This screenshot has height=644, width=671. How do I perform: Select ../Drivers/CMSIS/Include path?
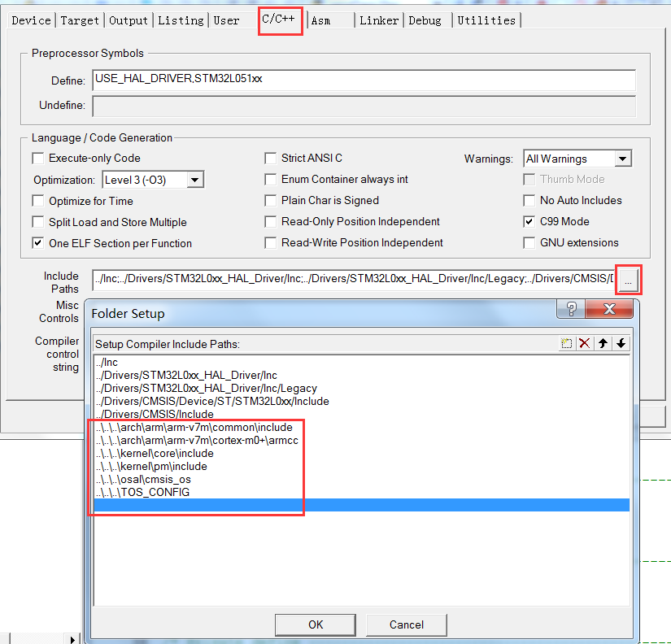tap(362, 414)
